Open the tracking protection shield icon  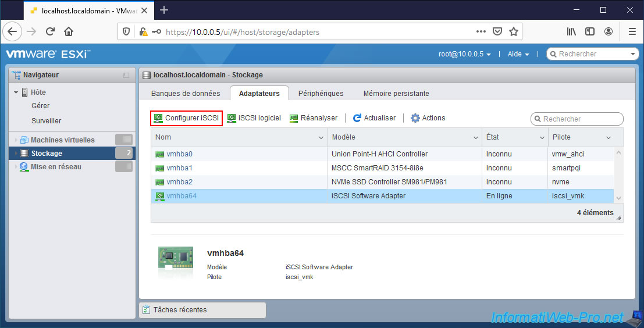pos(126,31)
